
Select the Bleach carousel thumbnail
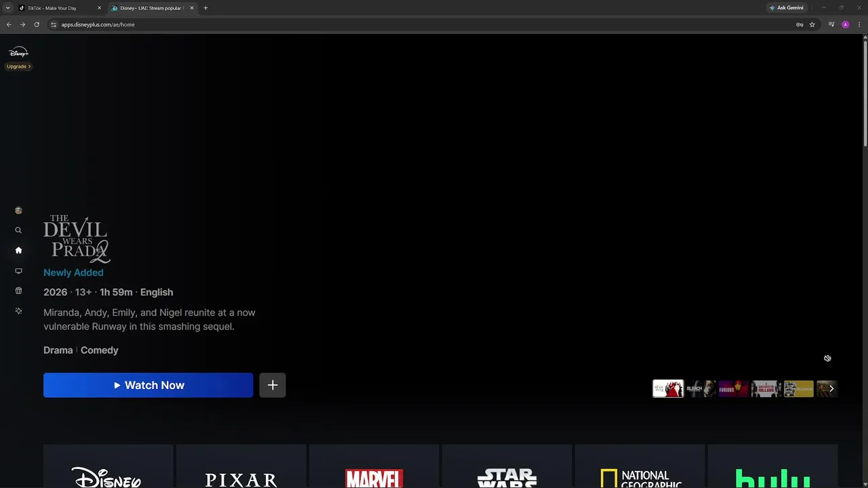tap(701, 388)
